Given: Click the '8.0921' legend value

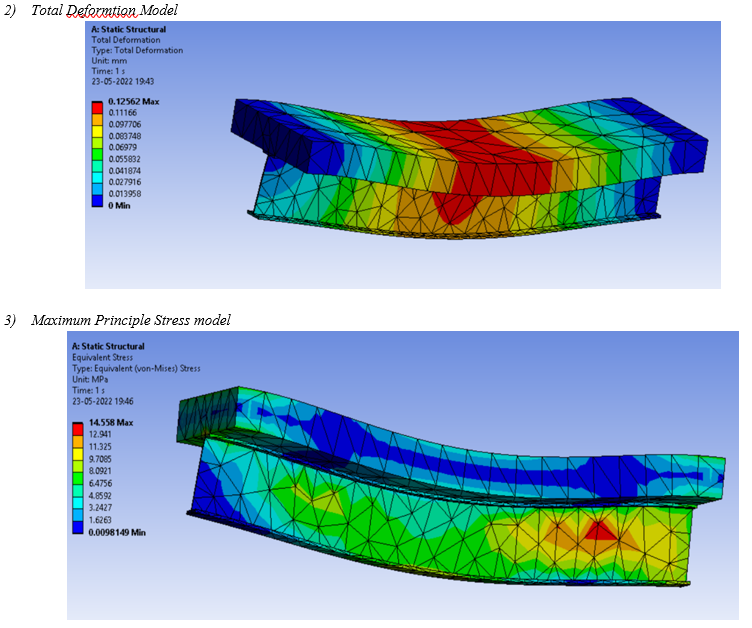Looking at the screenshot, I should (x=100, y=471).
